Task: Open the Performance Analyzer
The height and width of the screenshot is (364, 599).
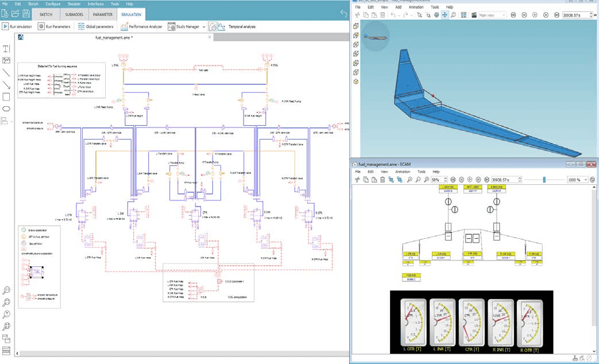Action: (142, 26)
